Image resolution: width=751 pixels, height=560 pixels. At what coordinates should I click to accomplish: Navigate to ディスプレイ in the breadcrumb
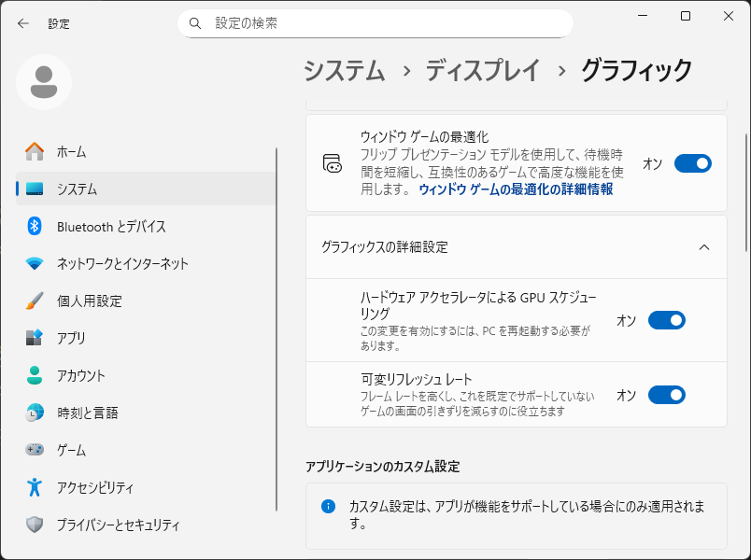coord(483,70)
